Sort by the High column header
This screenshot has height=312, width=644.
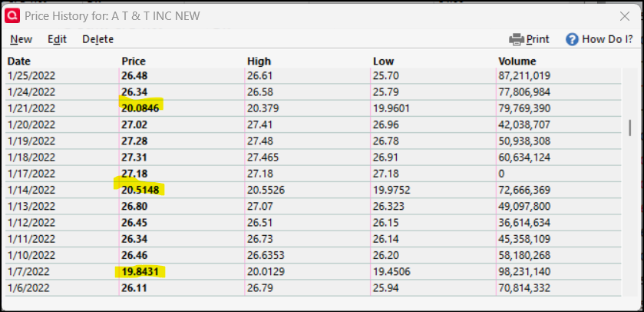pos(259,61)
